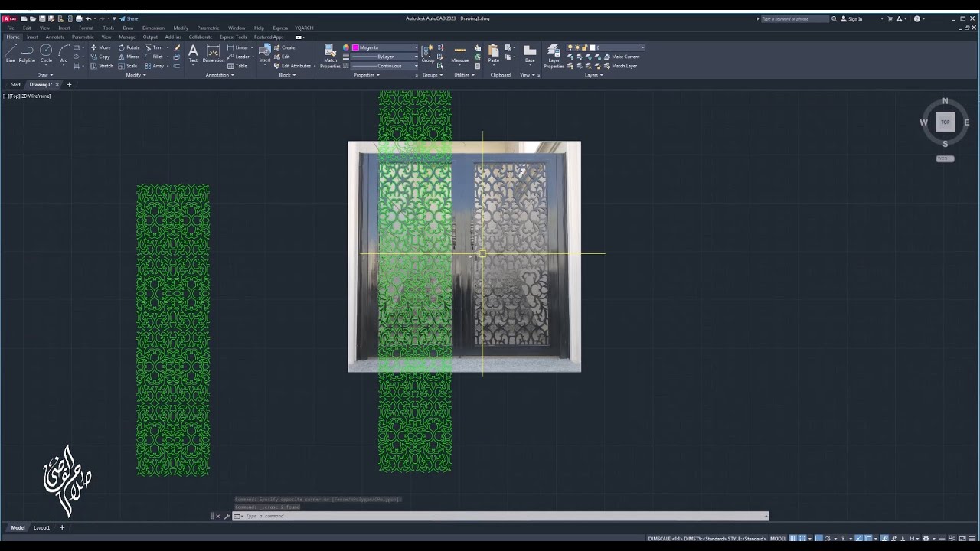Screen dimensions: 980x551
Task: Activate the Rotate command
Action: click(x=129, y=47)
